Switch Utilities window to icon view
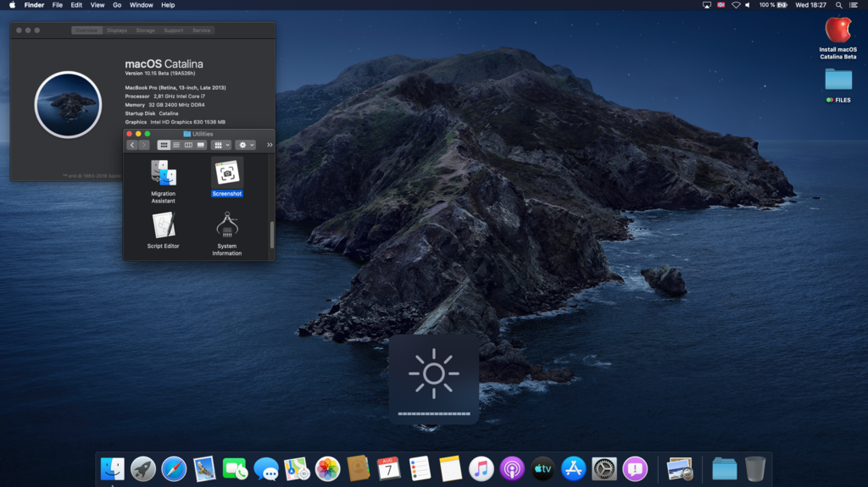868x487 pixels. [164, 145]
